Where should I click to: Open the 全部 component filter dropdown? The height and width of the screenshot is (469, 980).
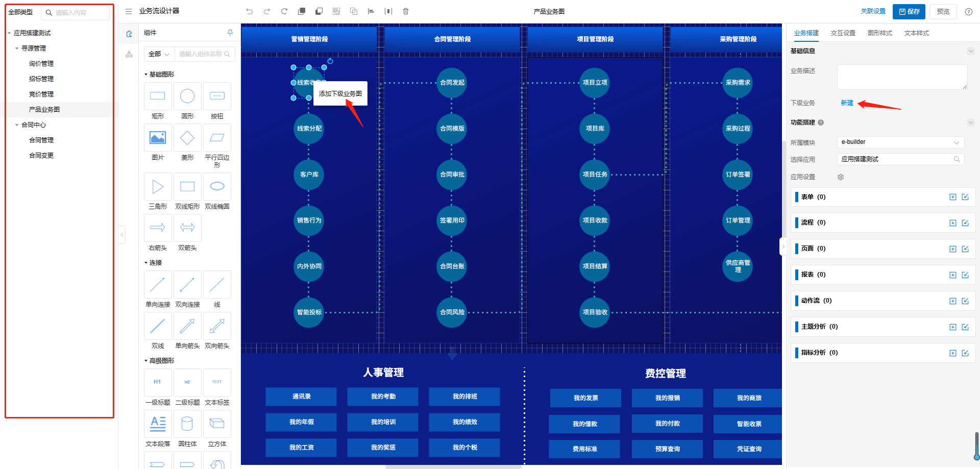pyautogui.click(x=159, y=54)
